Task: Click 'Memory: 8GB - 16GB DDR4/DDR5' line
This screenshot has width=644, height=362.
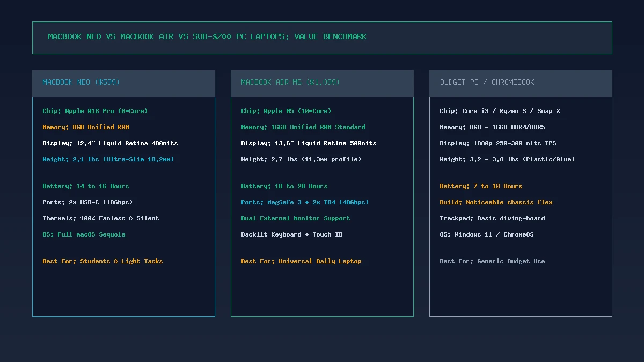Action: [492, 127]
